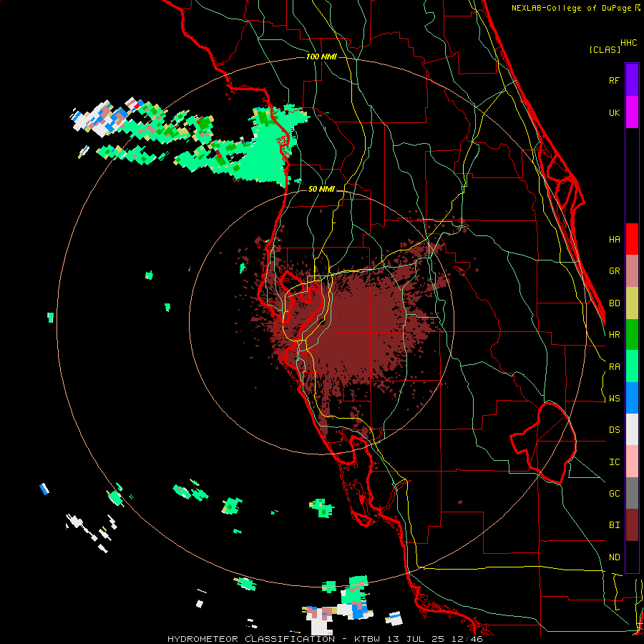
Task: Click the WS legend label
Action: 614,399
